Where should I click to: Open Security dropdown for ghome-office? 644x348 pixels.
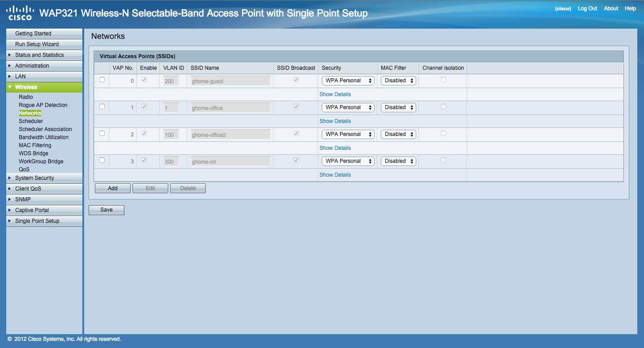pos(348,107)
